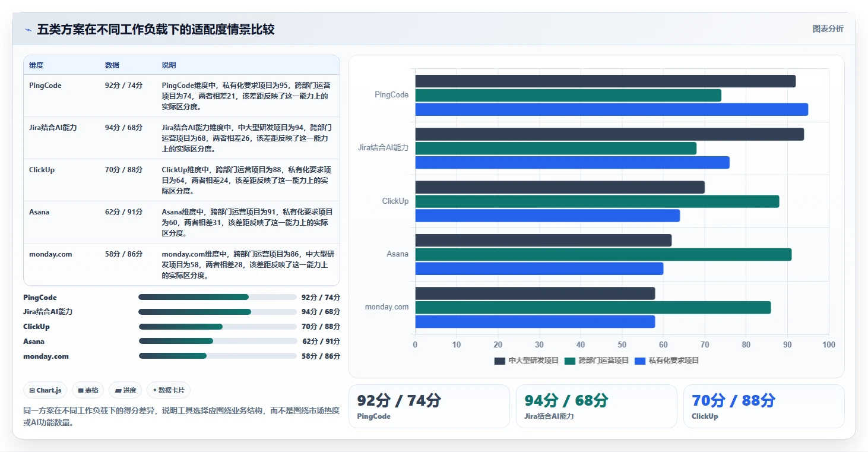Image resolution: width=868 pixels, height=452 pixels.
Task: Click 62分 / 91分 in the table
Action: (x=124, y=212)
